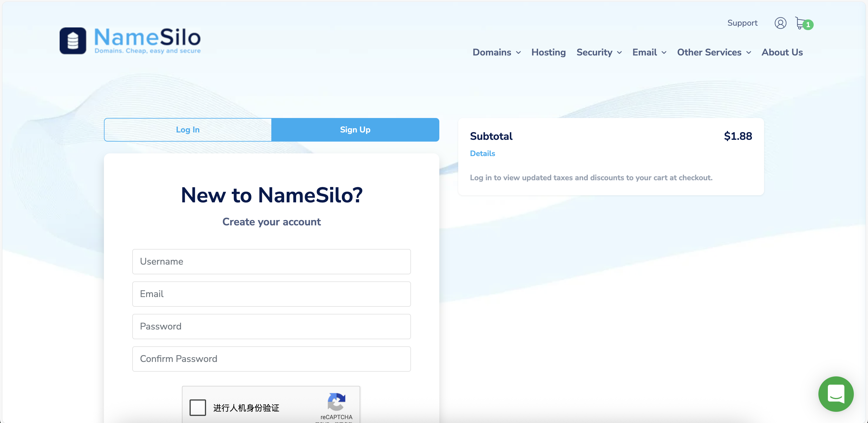Click the 'Create your account' subheading

[x=271, y=222]
